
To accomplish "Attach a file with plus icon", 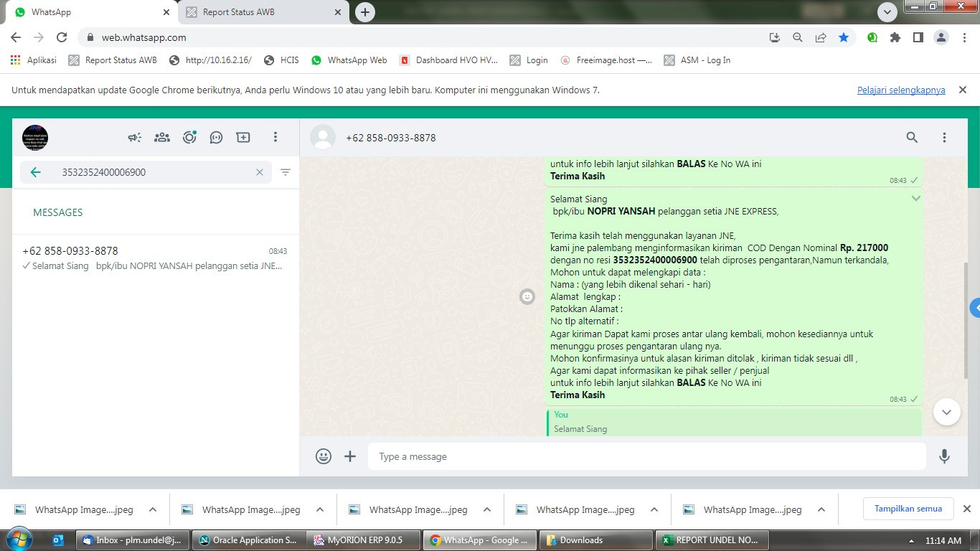I will (x=350, y=456).
